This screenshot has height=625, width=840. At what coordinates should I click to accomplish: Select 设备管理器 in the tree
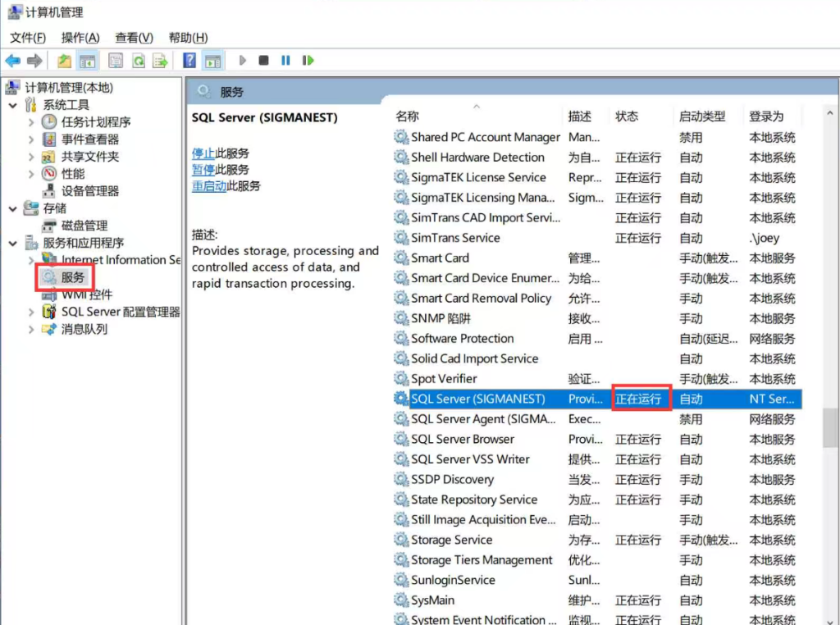click(90, 191)
